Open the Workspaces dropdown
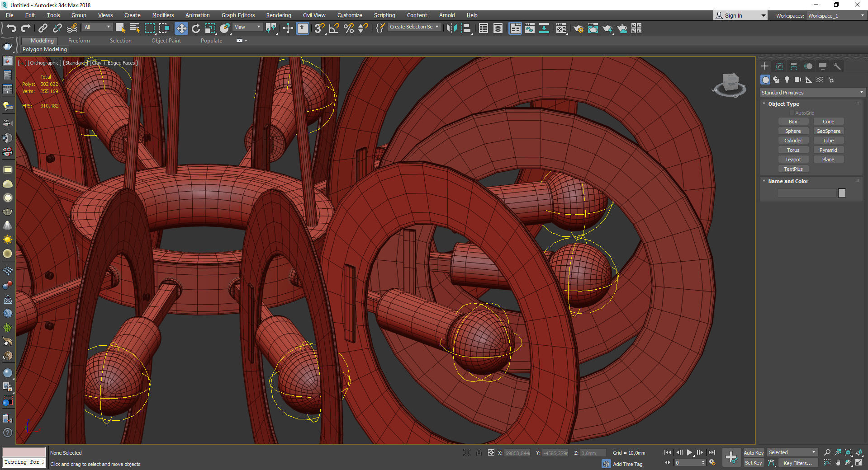Image resolution: width=868 pixels, height=470 pixels. click(x=836, y=16)
